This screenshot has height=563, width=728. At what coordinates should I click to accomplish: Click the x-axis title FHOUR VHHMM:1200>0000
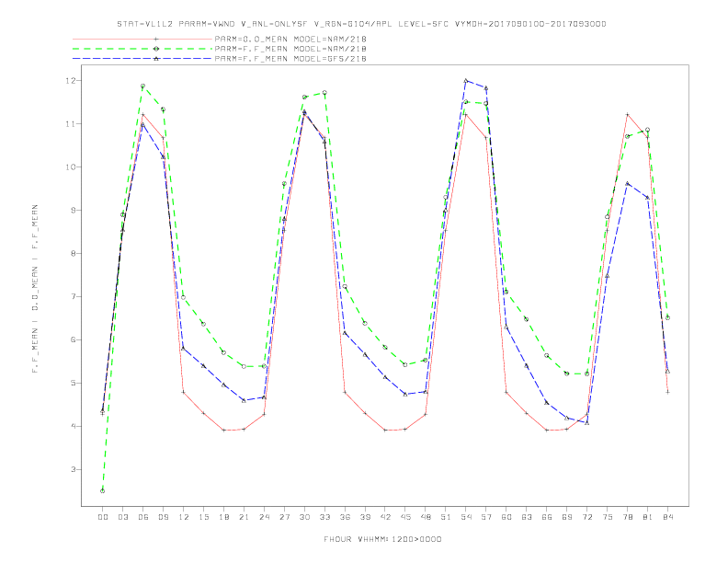coord(382,539)
